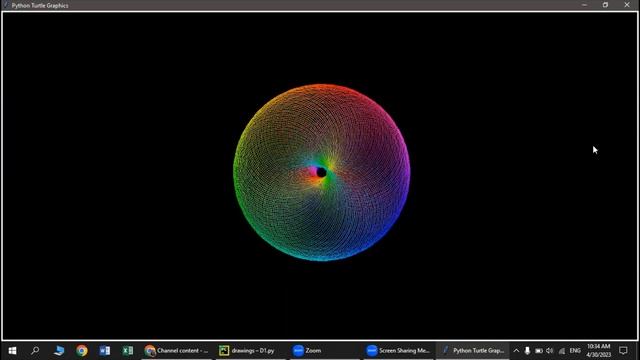
Task: Click the Python Turtle Graphics title bar icon
Action: pyautogui.click(x=6, y=5)
